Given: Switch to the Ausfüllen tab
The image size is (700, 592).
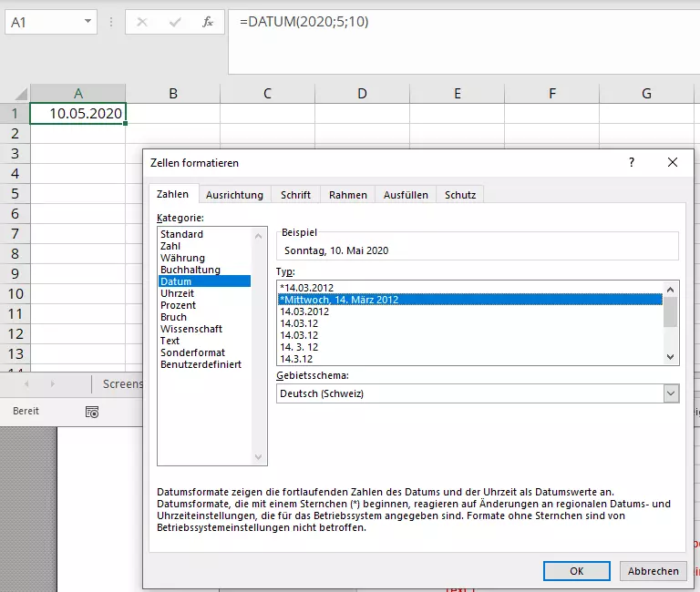Looking at the screenshot, I should point(406,195).
